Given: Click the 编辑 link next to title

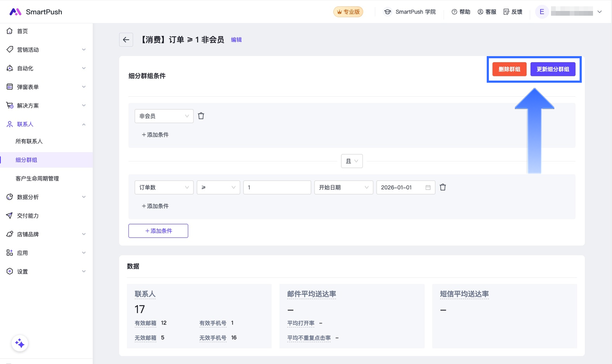Looking at the screenshot, I should point(236,40).
